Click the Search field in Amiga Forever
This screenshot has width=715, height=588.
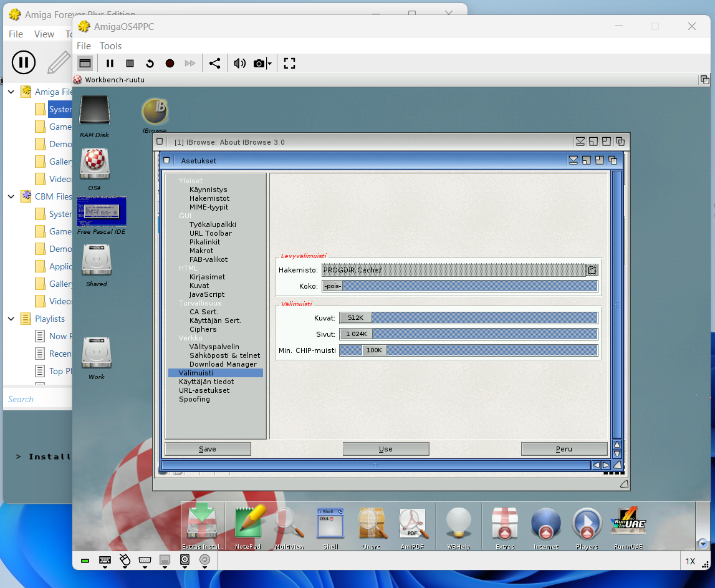38,399
